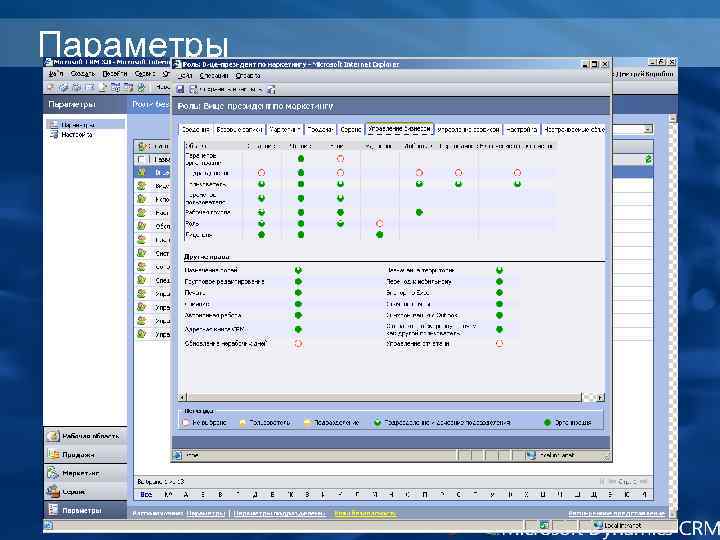This screenshot has width=720, height=540.
Task: Toggle Чтение circle in the Роль row
Action: pyautogui.click(x=301, y=224)
